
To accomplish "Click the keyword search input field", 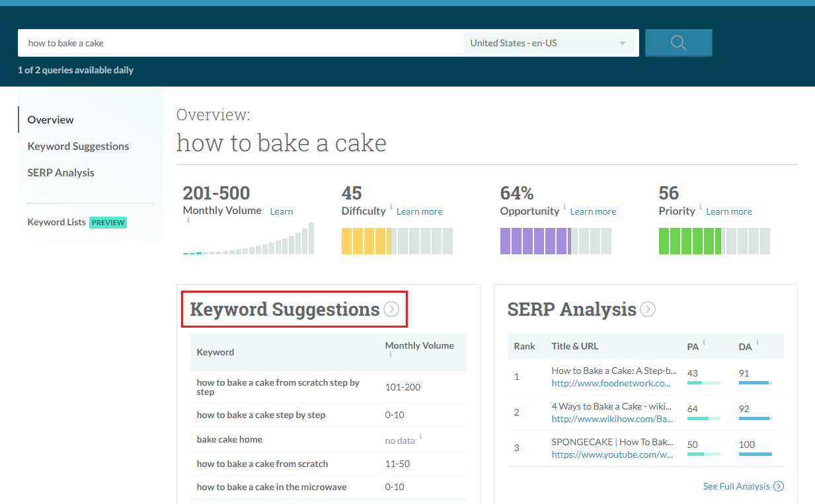I will point(238,43).
